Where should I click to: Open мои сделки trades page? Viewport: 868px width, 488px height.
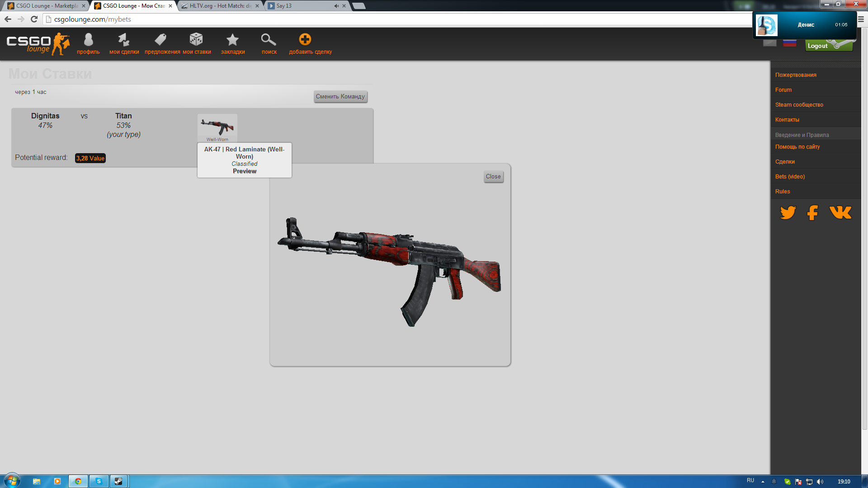coord(124,44)
